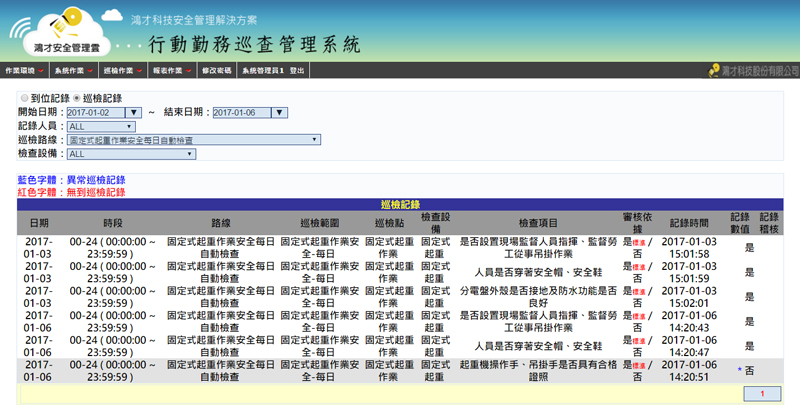The width and height of the screenshot is (800, 405).
Task: Click the red arrow beside 報表作業
Action: click(188, 72)
